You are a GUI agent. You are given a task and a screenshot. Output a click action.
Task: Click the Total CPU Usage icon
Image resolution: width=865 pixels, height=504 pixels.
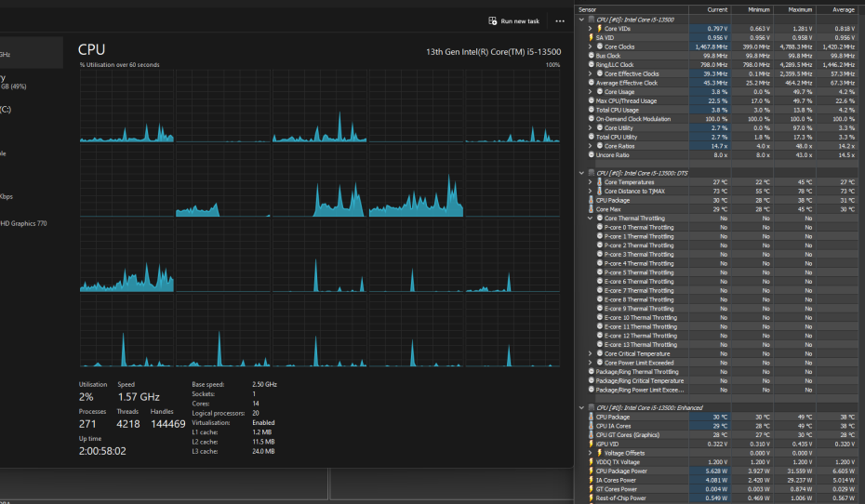592,110
